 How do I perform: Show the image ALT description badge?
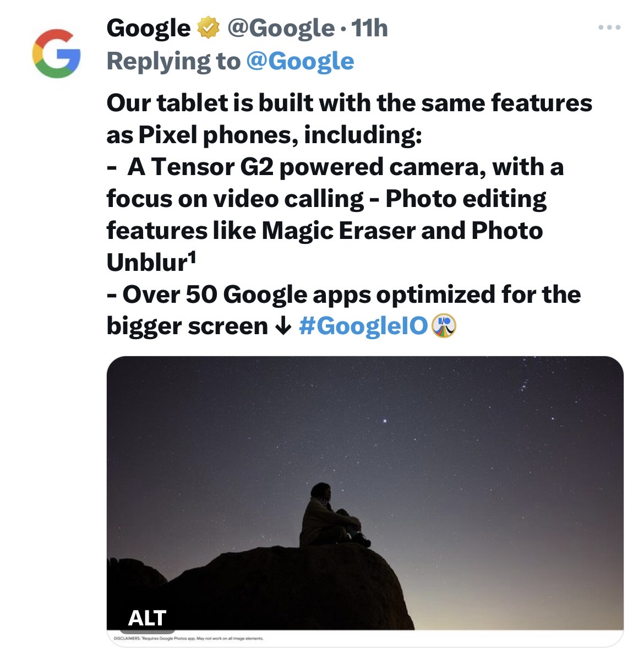pyautogui.click(x=147, y=618)
